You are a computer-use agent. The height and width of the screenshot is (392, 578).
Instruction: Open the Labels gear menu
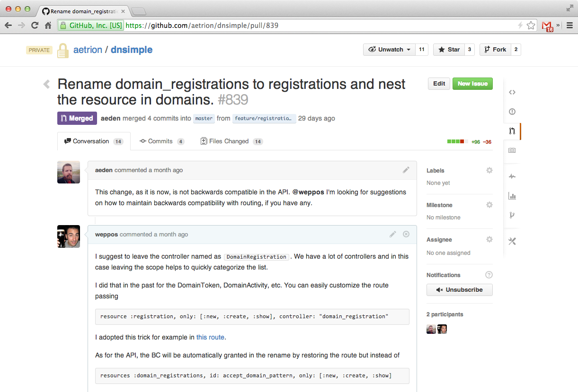489,170
